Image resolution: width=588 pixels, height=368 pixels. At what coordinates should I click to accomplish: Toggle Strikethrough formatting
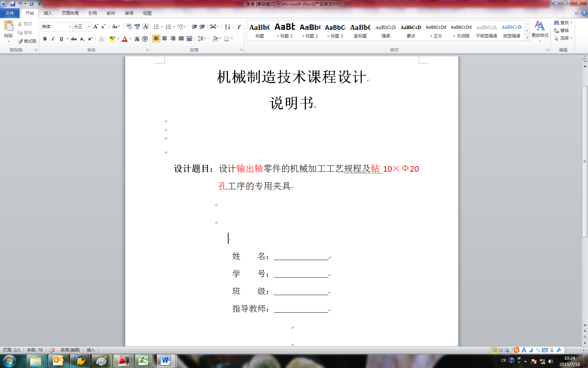pos(74,39)
